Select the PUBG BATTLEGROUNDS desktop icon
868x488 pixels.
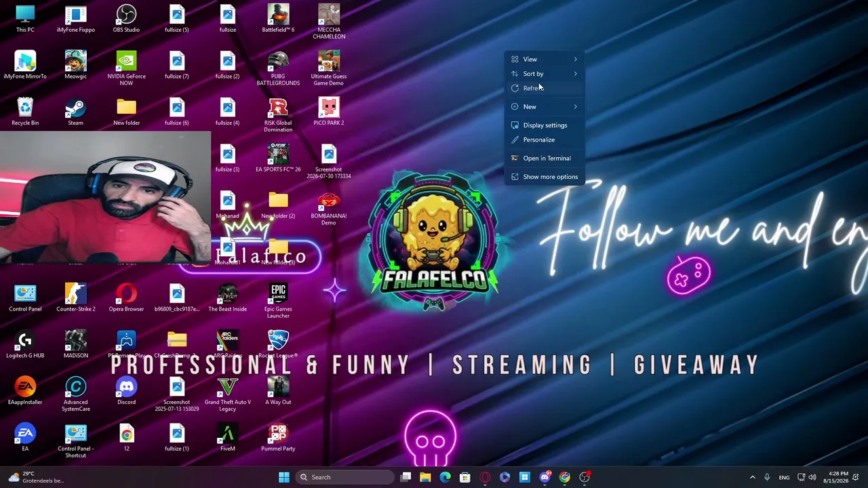click(x=278, y=68)
